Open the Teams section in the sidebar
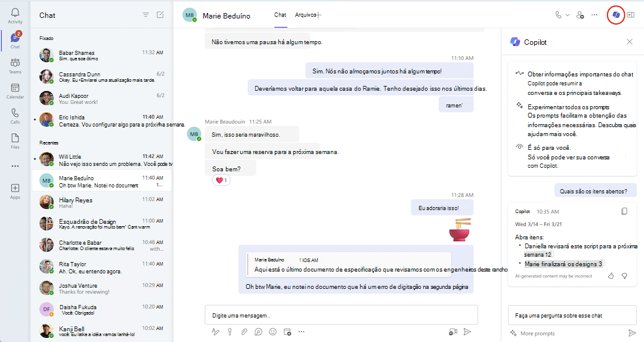The width and height of the screenshot is (644, 342). [15, 66]
